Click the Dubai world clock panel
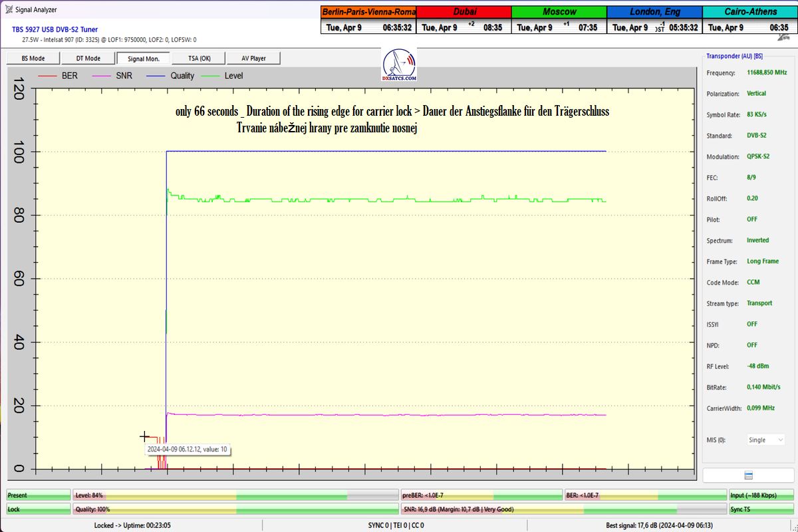 click(464, 20)
